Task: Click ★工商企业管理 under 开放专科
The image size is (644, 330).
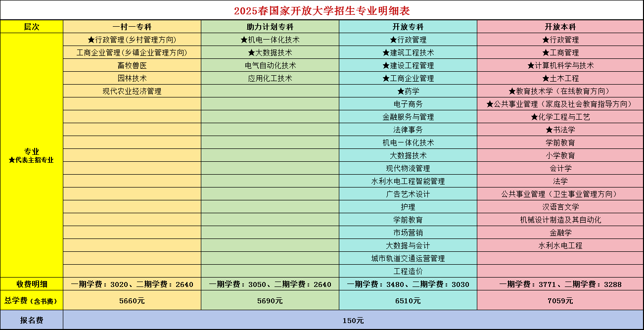Action: click(x=408, y=78)
